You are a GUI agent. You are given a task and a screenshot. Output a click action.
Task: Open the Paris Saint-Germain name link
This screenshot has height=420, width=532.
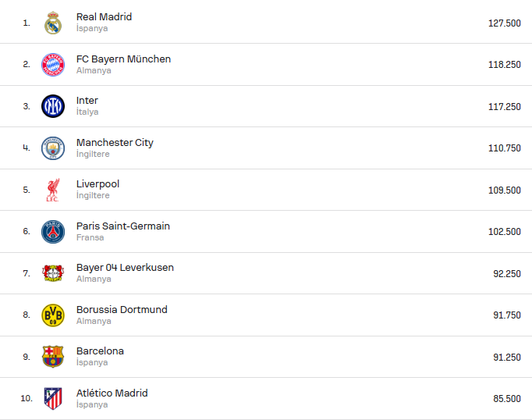point(122,226)
